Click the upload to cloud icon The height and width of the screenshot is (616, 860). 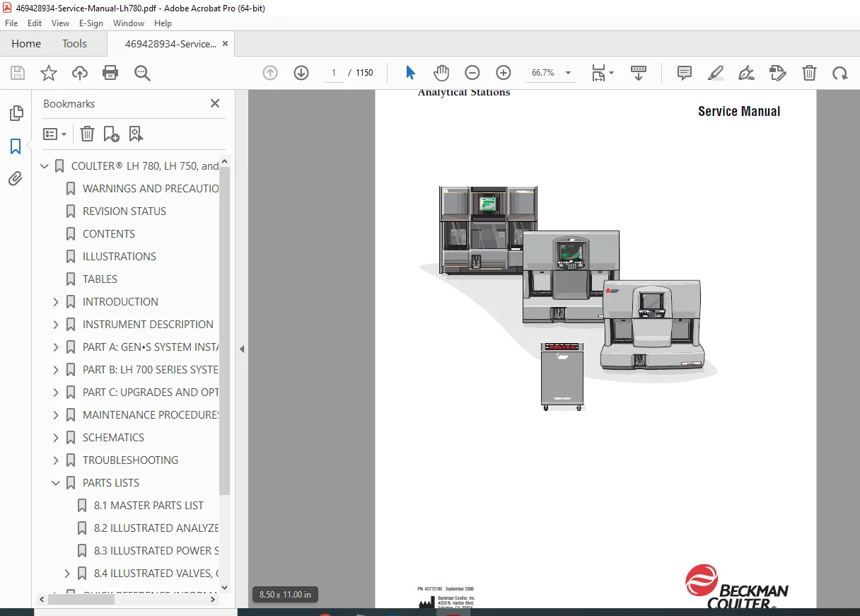pyautogui.click(x=80, y=73)
